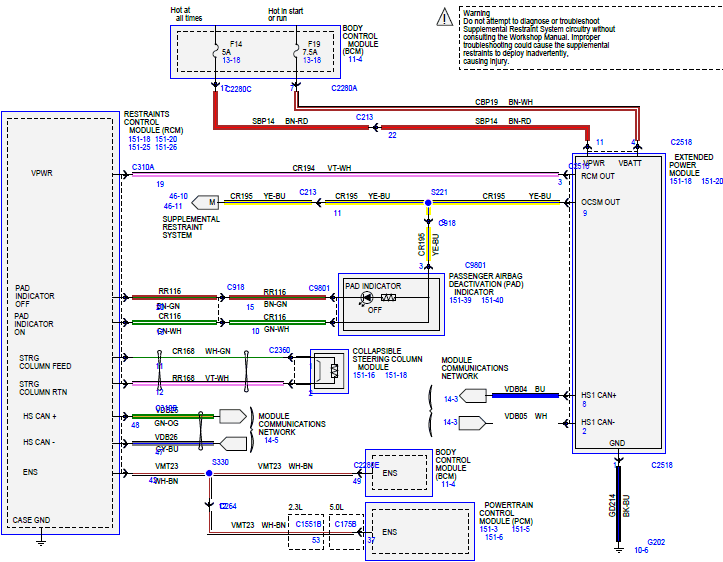The width and height of the screenshot is (723, 562).
Task: Click the SUPPLEMENTAL RESTRAINT SYSTEM label
Action: click(191, 227)
